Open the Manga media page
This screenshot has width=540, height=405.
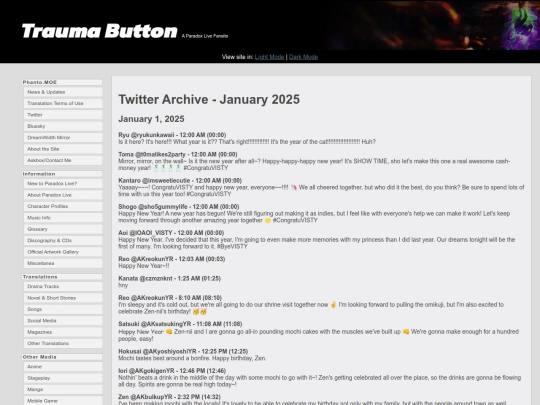(x=63, y=390)
